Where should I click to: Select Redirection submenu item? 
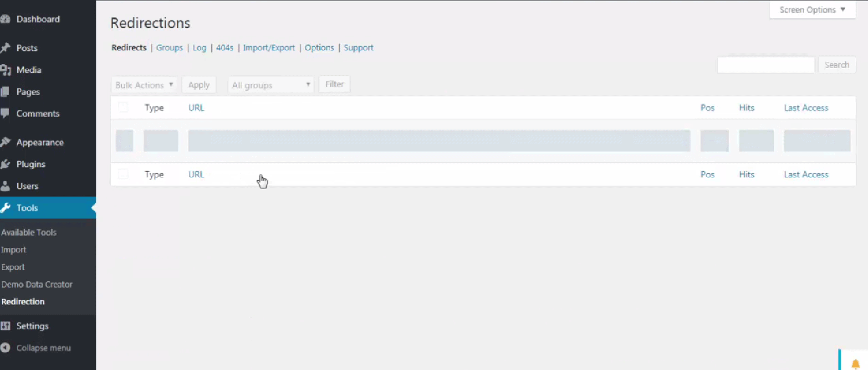pos(23,302)
